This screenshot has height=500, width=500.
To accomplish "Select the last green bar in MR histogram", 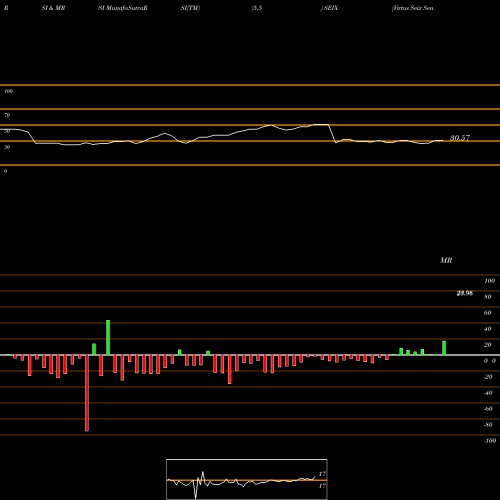I will pos(444,348).
